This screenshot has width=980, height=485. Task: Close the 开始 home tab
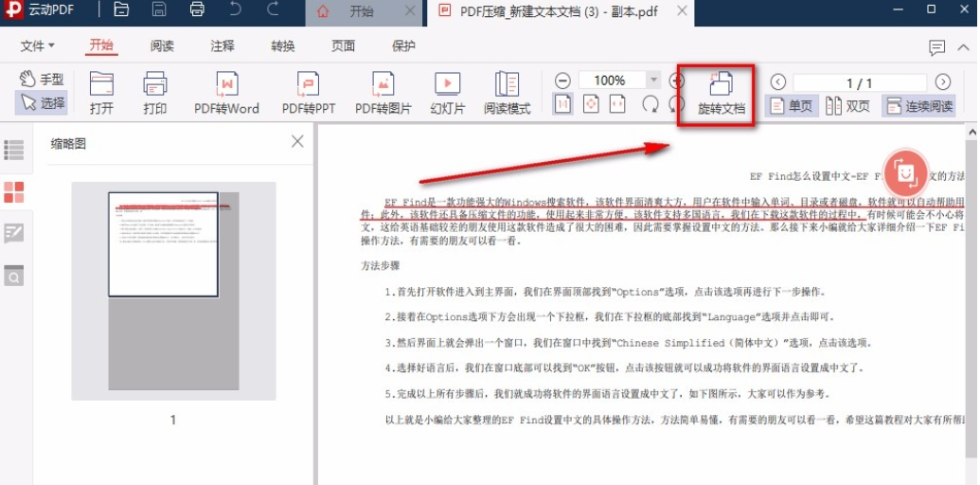tap(410, 11)
